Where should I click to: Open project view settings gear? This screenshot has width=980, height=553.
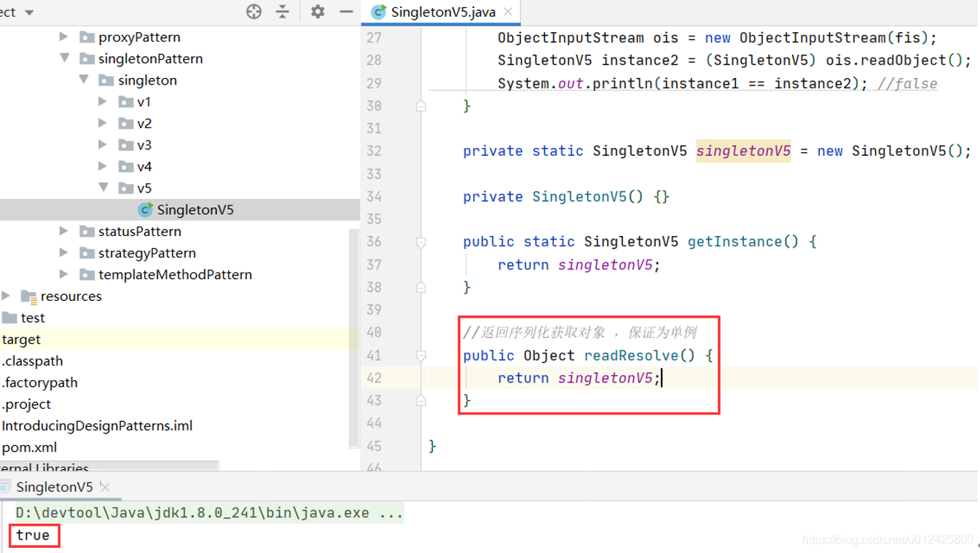[x=318, y=12]
